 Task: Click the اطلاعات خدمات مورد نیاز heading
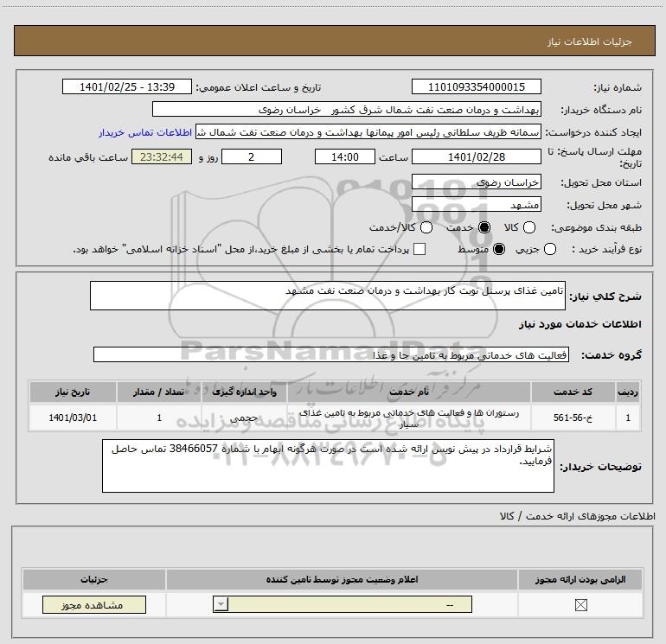(x=580, y=324)
